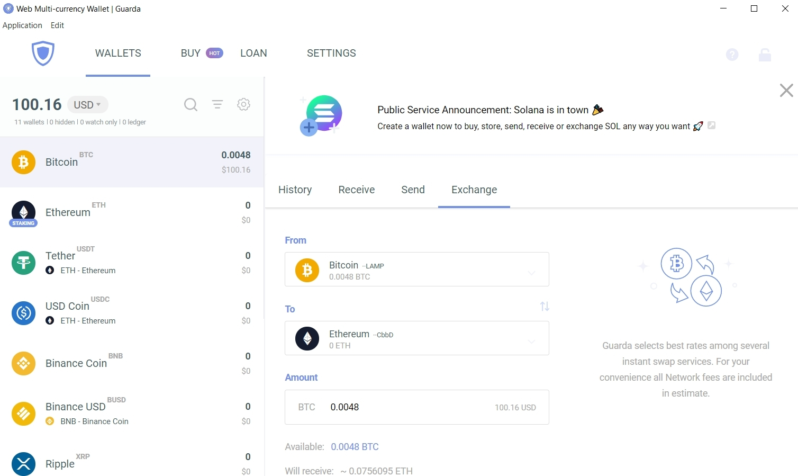Click the help question mark icon
798x476 pixels.
pos(732,54)
